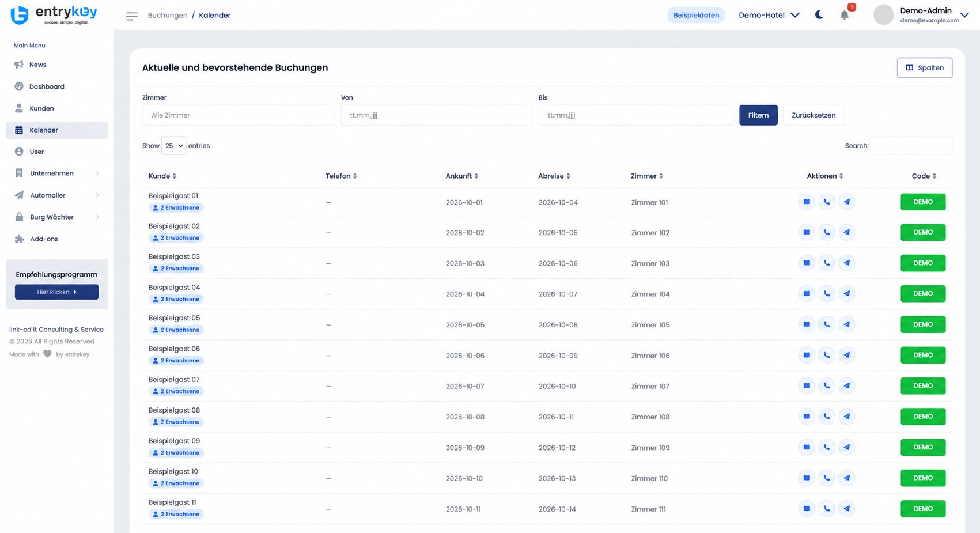980x533 pixels.
Task: Open the notifications bell icon
Action: 845,15
